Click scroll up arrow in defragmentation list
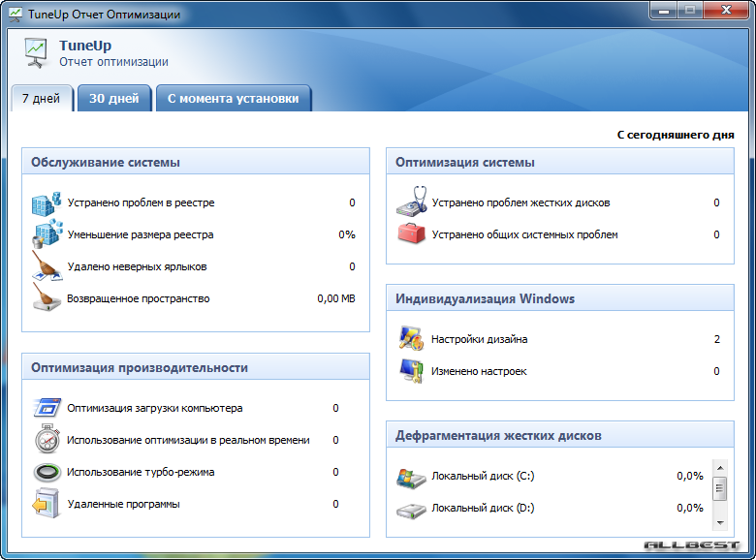 720,467
